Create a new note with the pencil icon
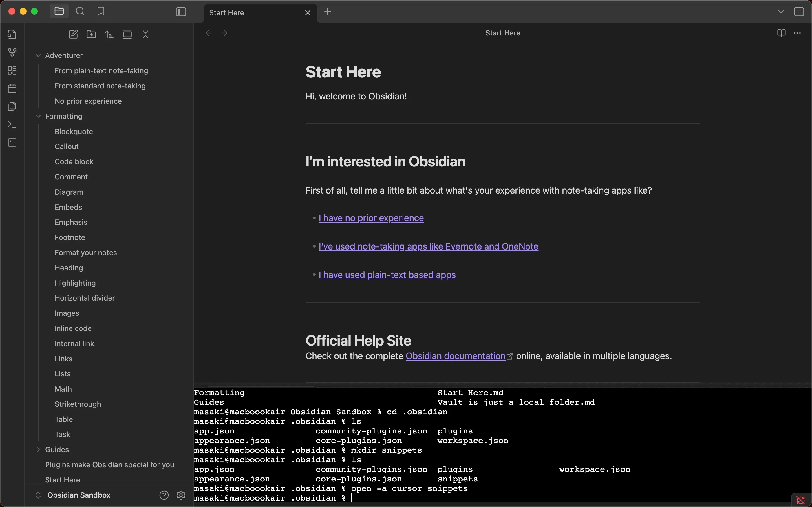 coord(73,34)
